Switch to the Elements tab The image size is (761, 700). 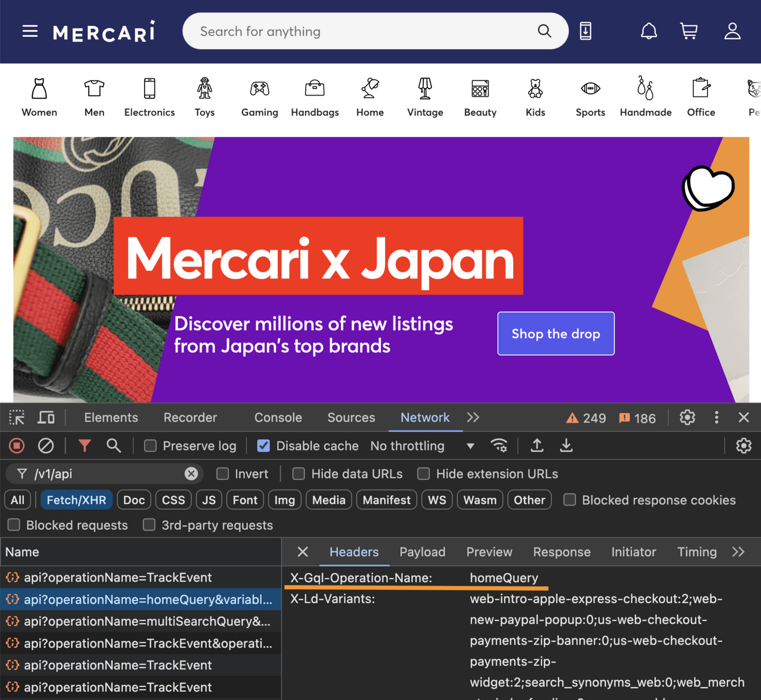pyautogui.click(x=111, y=417)
